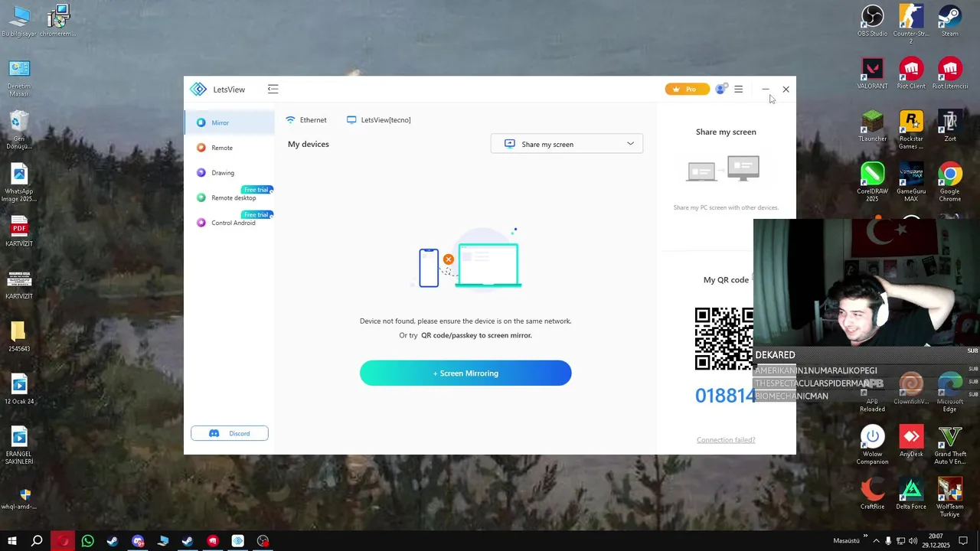The height and width of the screenshot is (551, 980).
Task: Collapse the LetsView sidebar menu icon
Action: pyautogui.click(x=273, y=90)
